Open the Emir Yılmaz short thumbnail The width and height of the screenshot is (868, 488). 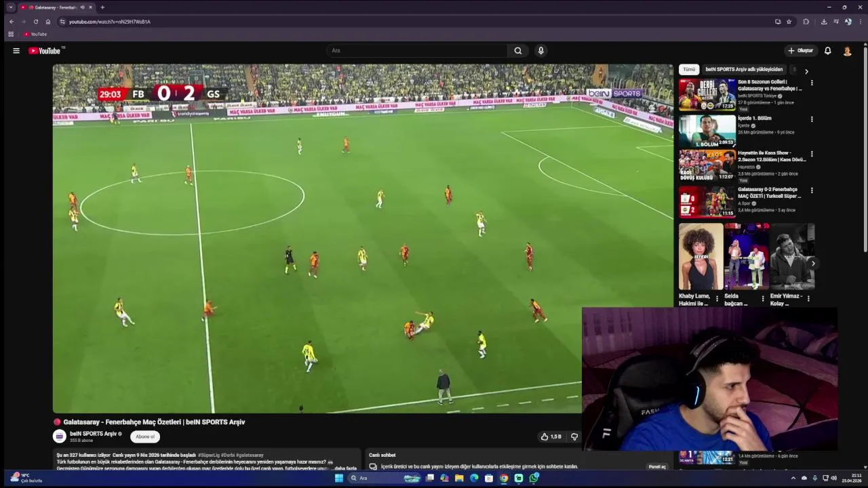point(792,257)
